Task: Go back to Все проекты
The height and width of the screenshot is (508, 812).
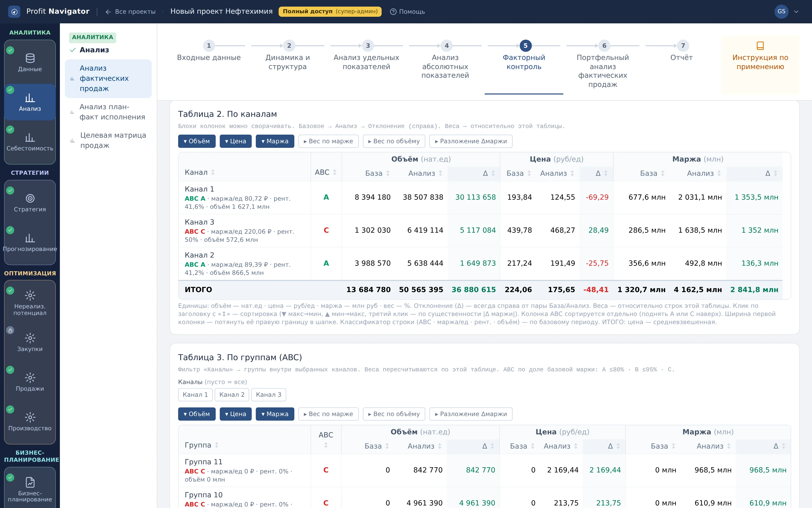Action: pos(130,12)
